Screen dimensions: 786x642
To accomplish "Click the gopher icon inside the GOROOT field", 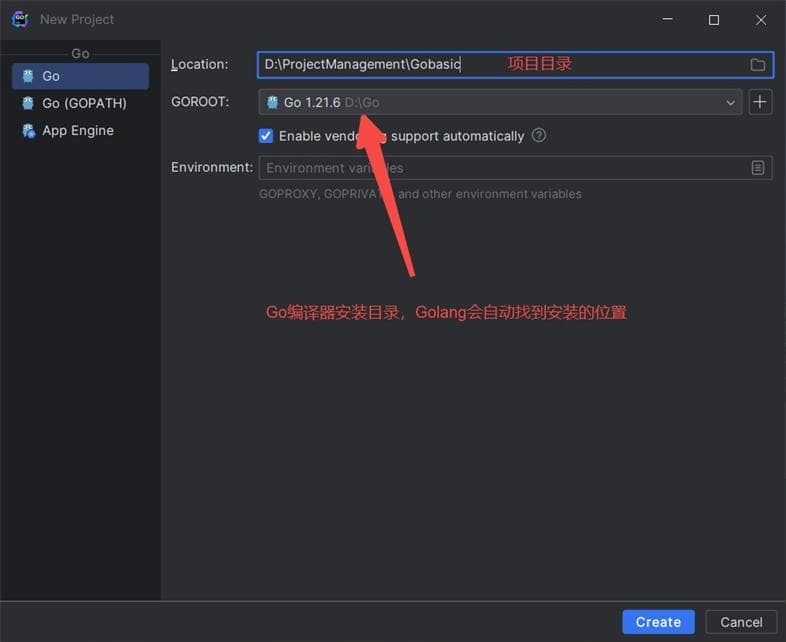I will (x=272, y=102).
